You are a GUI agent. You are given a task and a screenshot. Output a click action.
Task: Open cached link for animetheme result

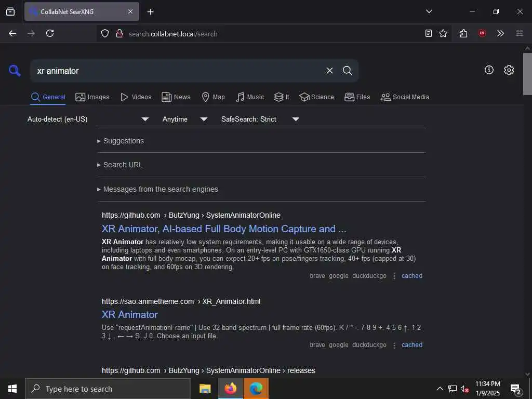[x=412, y=345]
